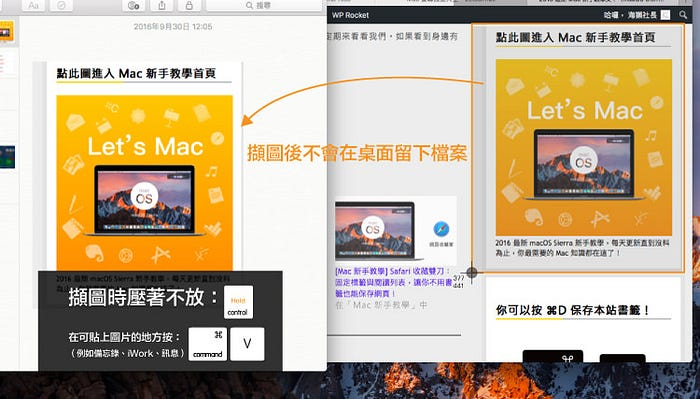This screenshot has width=700, height=399.
Task: Click the text 在「Mac 新手教學」中
Action: tap(381, 305)
